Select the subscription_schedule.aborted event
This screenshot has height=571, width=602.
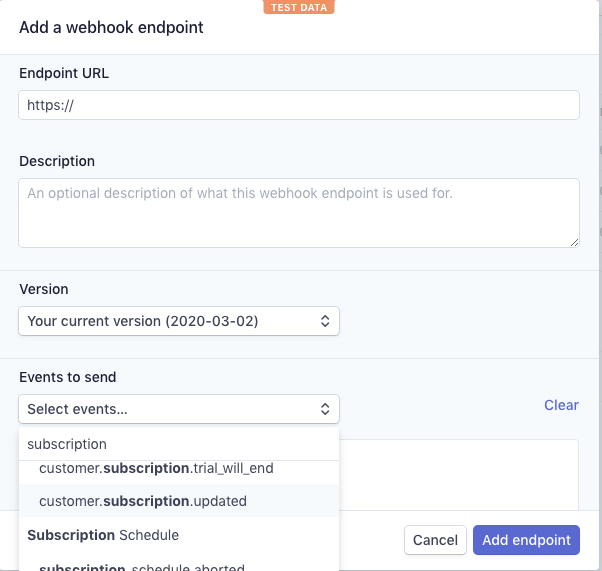click(x=142, y=566)
